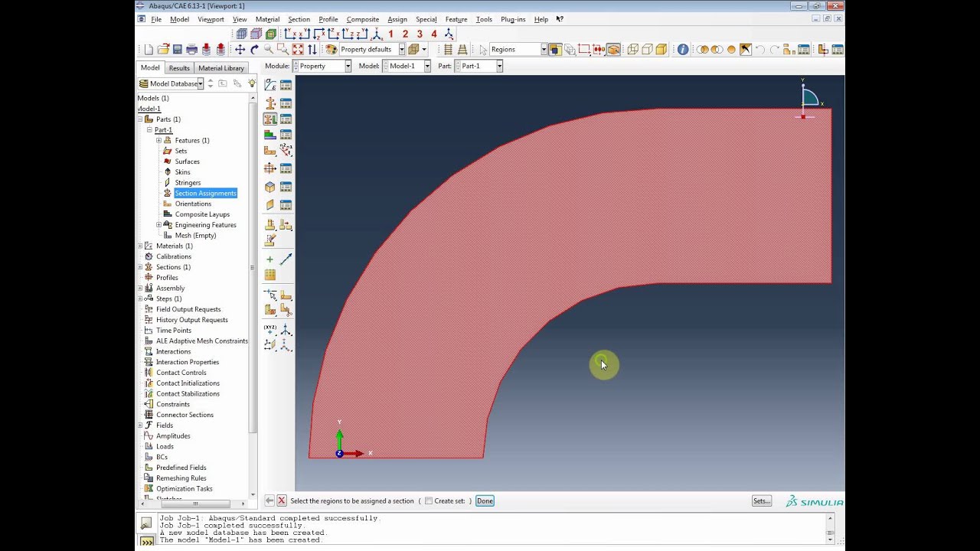
Task: Click the Sets... button
Action: tap(761, 501)
